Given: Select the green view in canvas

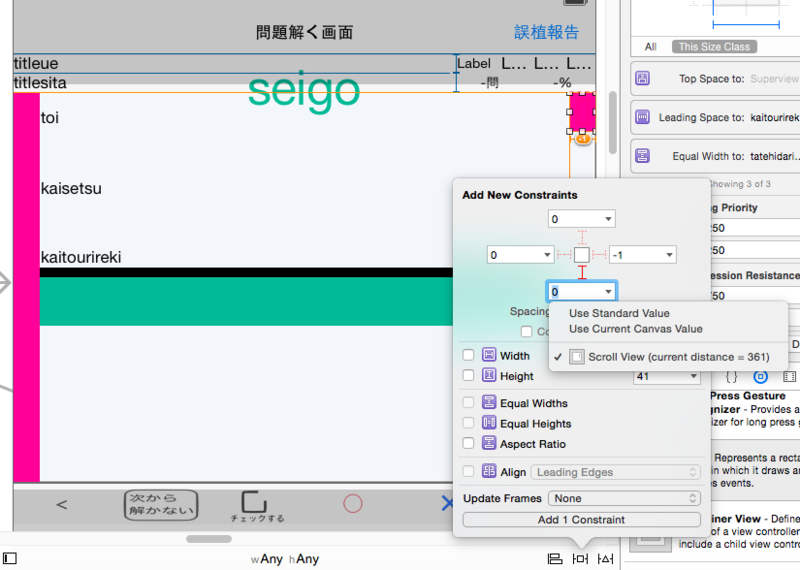Looking at the screenshot, I should pyautogui.click(x=246, y=301).
